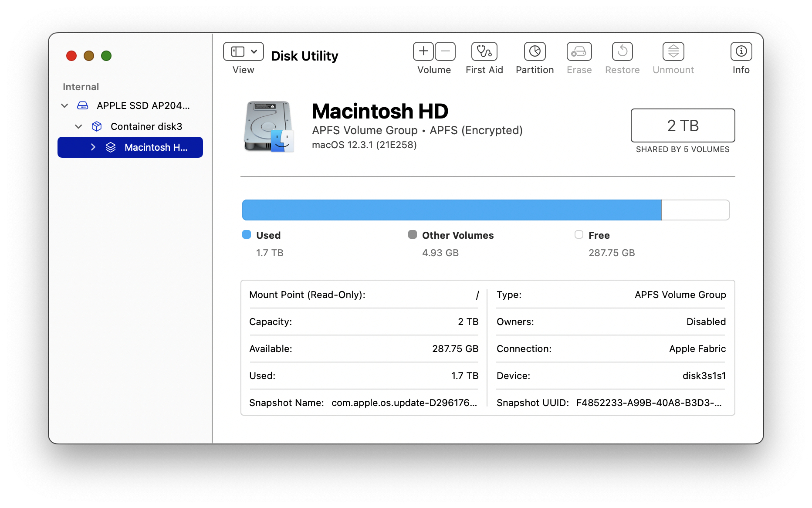The width and height of the screenshot is (812, 508).
Task: Click SHARED BY 5 VOLUMES text
Action: click(683, 149)
